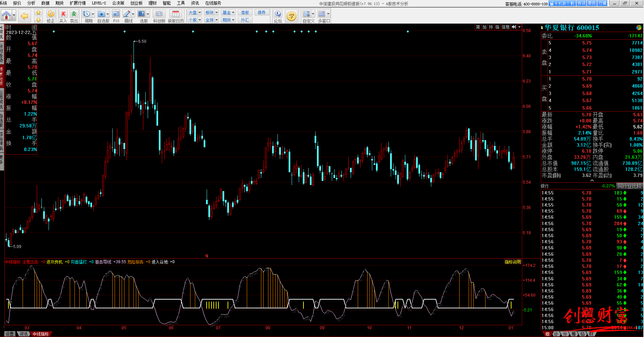Screen dimensions: 644x337
Task: Open the 在线服务 menu
Action: click(213, 3)
